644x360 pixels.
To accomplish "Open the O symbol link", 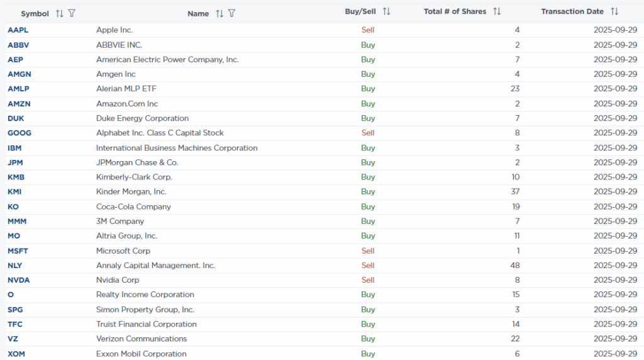I will click(x=11, y=295).
